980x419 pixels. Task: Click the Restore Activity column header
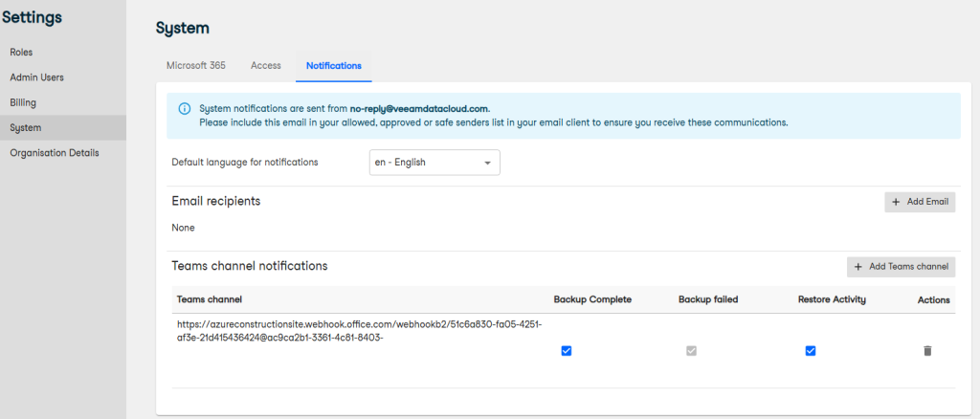pyautogui.click(x=832, y=299)
